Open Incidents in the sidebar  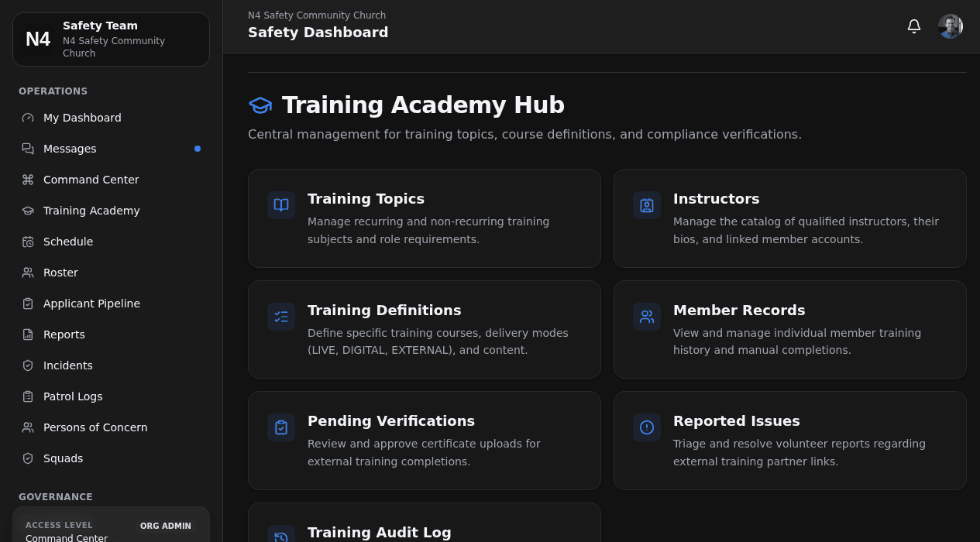111,365
